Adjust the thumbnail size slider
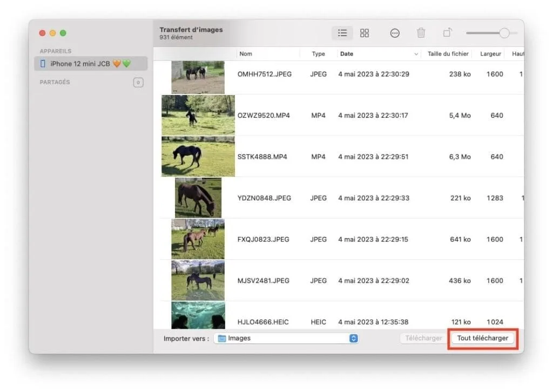Viewport: 553px width, 392px height. [x=504, y=33]
